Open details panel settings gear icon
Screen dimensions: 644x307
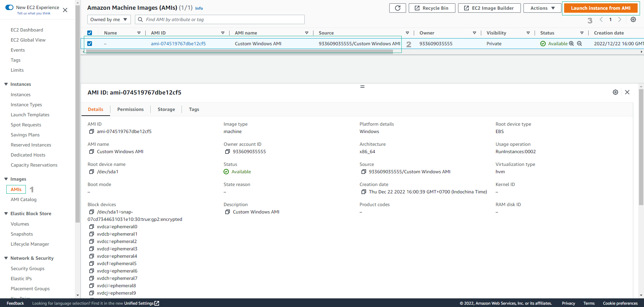click(615, 92)
